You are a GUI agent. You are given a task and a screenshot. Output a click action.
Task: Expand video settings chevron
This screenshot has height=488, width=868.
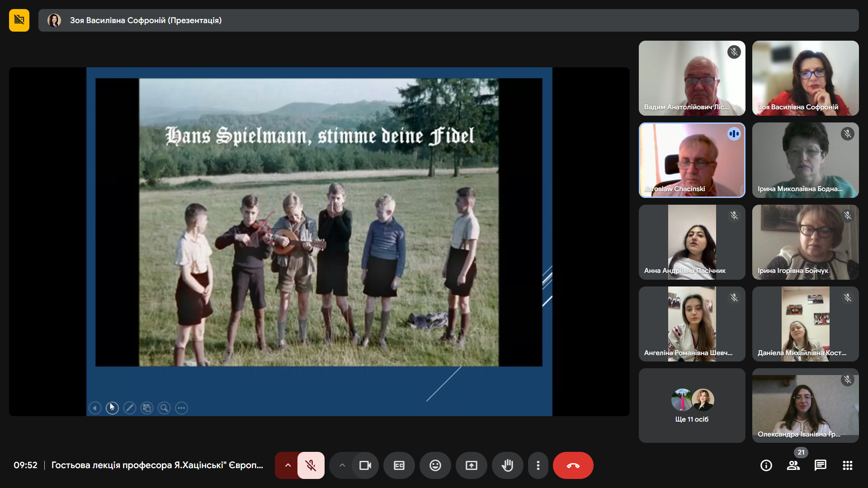342,465
